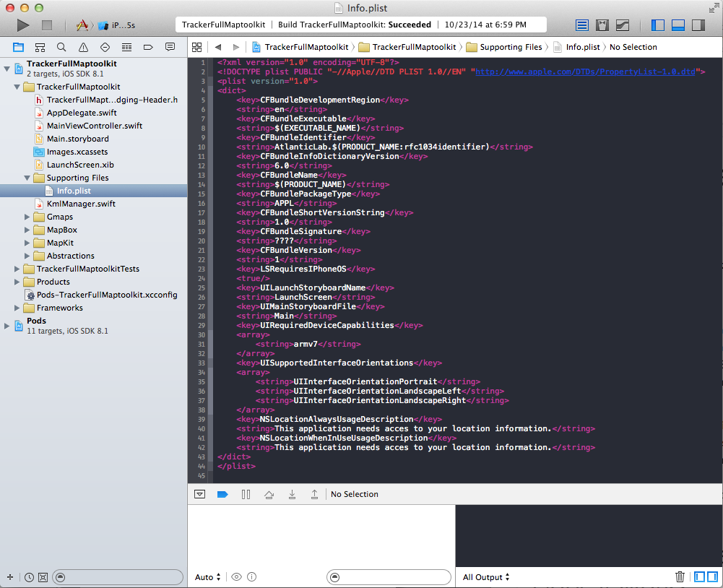Switch to the Assistant editor

tap(602, 25)
